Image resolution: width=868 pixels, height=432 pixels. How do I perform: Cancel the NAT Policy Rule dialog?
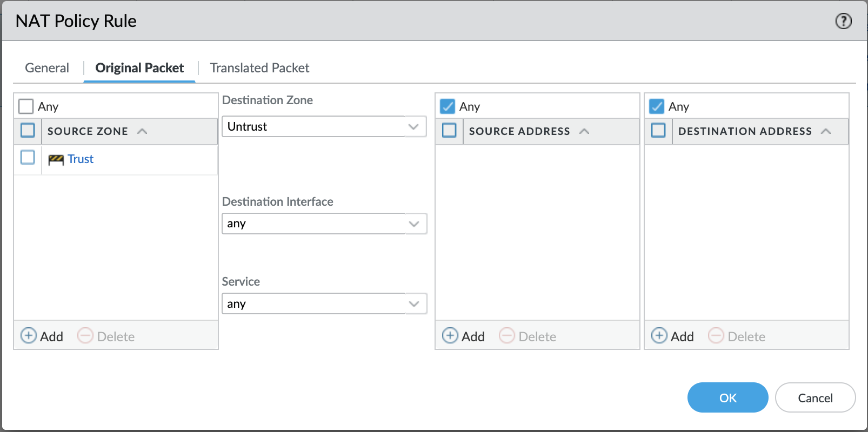[815, 398]
